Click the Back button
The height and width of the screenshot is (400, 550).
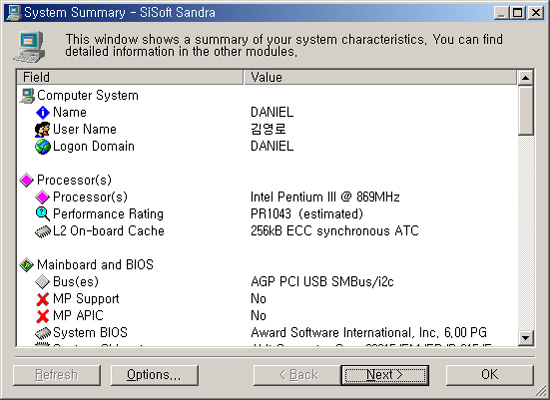pos(297,375)
